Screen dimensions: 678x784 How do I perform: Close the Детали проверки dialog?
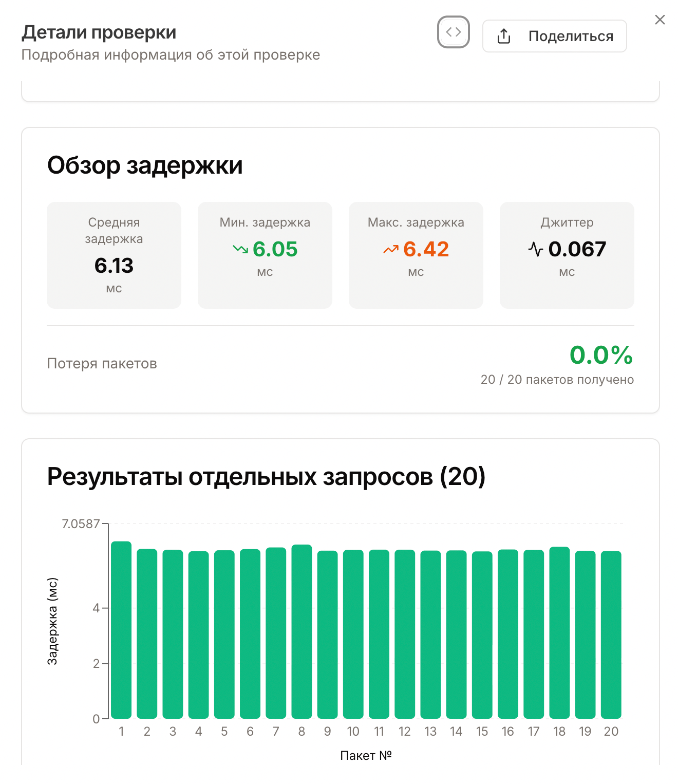(660, 20)
